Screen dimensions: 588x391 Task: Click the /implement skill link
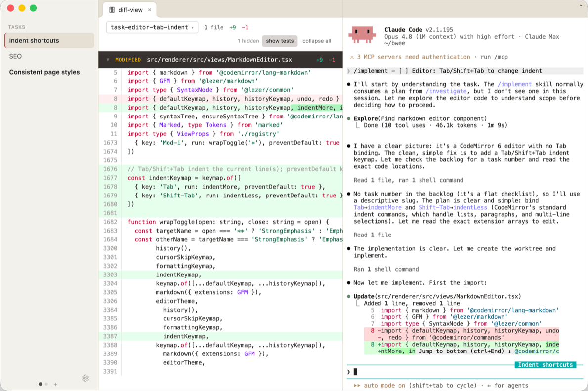click(x=514, y=84)
